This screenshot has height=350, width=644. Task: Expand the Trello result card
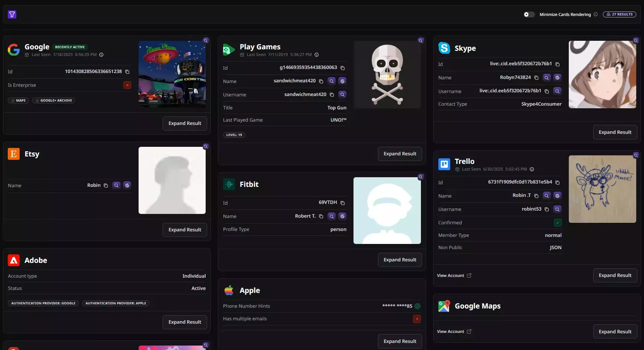pos(615,275)
